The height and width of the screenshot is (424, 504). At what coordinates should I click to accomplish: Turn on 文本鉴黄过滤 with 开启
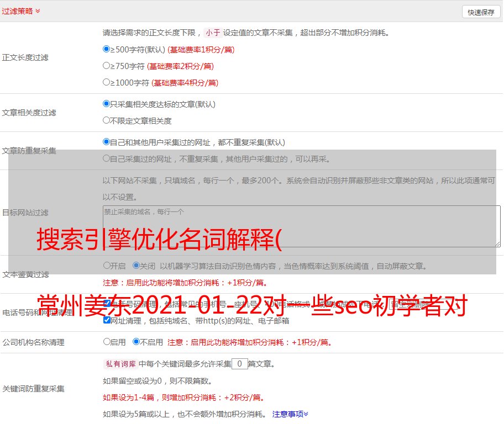pyautogui.click(x=107, y=266)
